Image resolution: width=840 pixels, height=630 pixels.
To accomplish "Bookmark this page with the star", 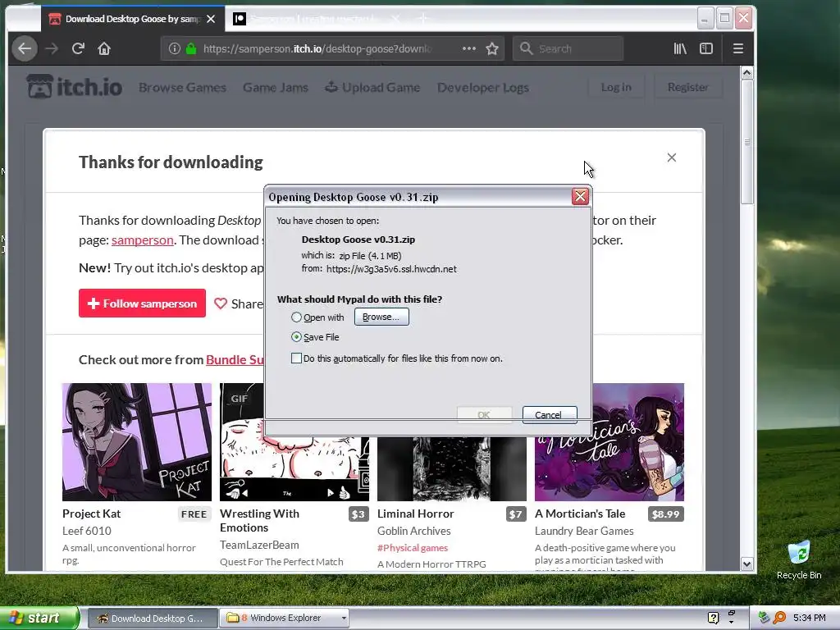I will (492, 48).
